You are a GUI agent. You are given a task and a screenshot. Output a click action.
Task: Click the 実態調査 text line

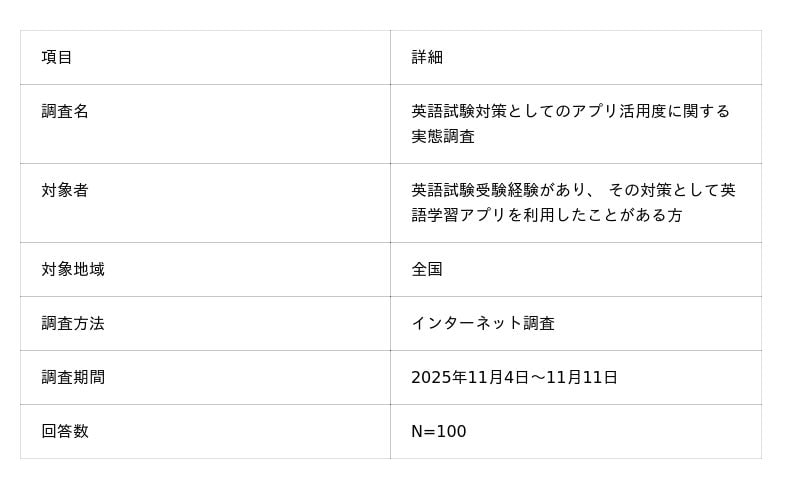[443, 136]
